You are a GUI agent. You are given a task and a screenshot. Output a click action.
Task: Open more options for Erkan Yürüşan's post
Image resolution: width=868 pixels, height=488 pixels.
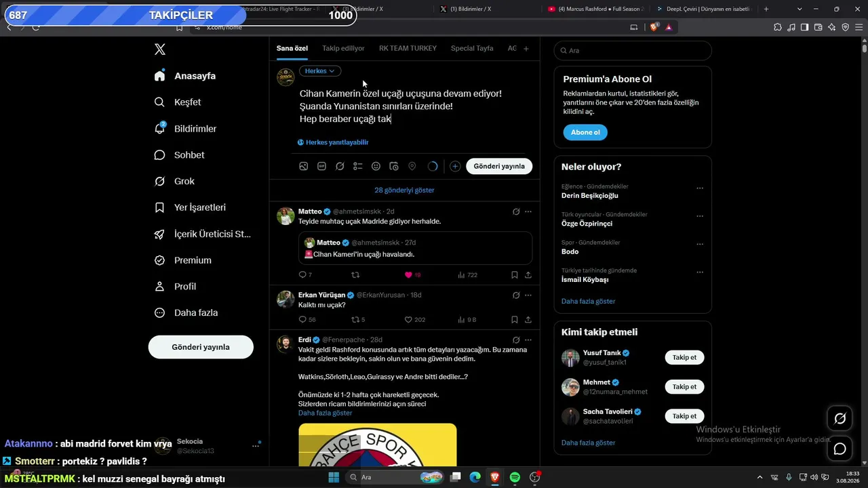pos(528,296)
